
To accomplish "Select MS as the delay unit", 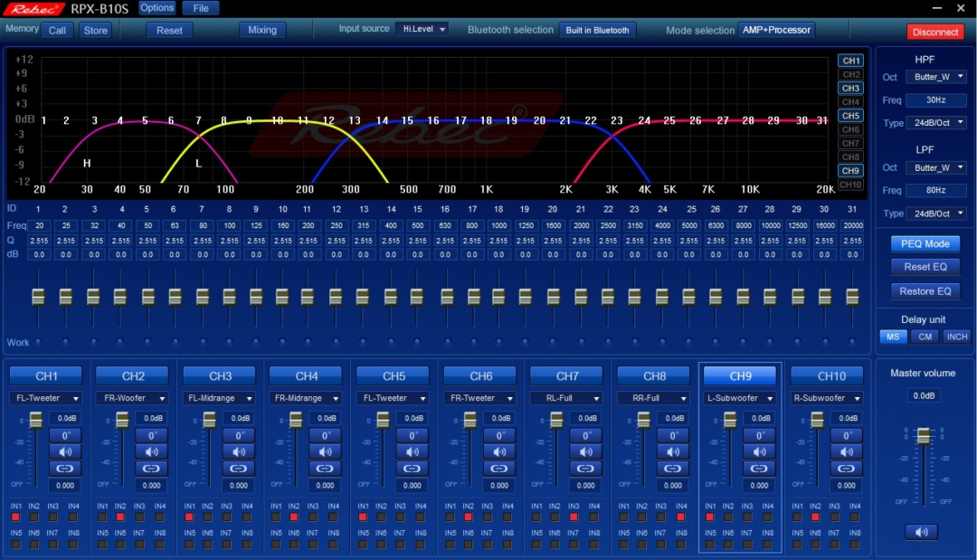I will [892, 337].
